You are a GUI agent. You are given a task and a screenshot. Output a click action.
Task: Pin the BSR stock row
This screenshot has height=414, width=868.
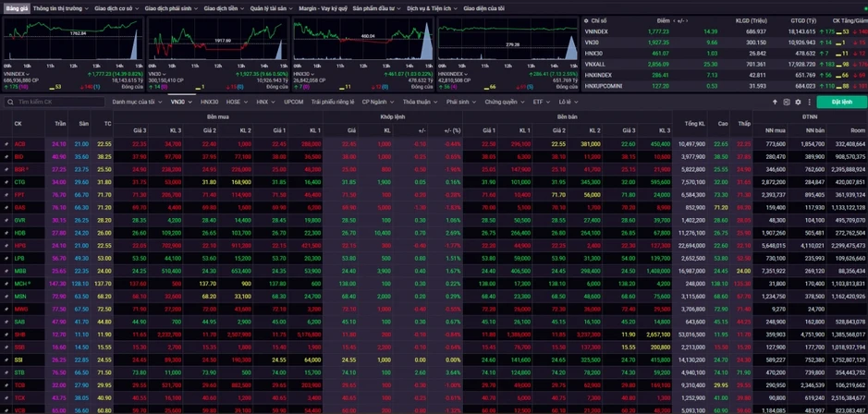pyautogui.click(x=6, y=169)
